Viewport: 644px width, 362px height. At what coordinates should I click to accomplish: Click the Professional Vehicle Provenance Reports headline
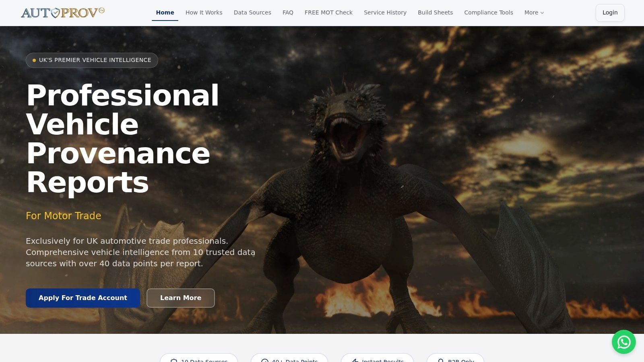(x=123, y=139)
